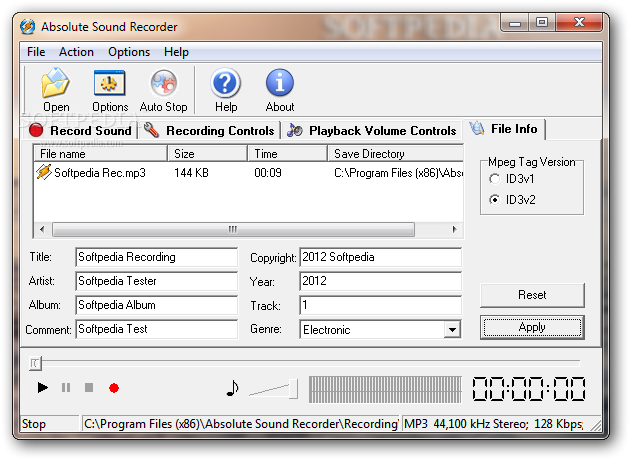This screenshot has width=630, height=460.
Task: Open the Help menu in menu bar
Action: [176, 52]
